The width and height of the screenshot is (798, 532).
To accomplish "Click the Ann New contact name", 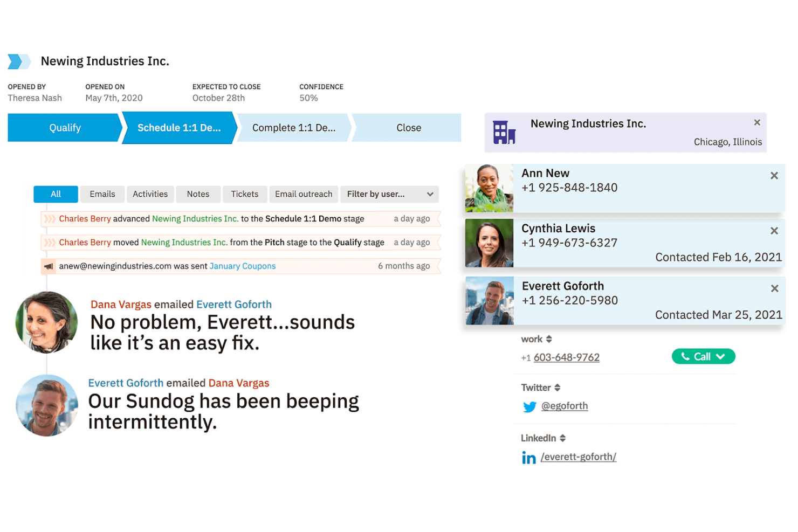I will click(545, 173).
